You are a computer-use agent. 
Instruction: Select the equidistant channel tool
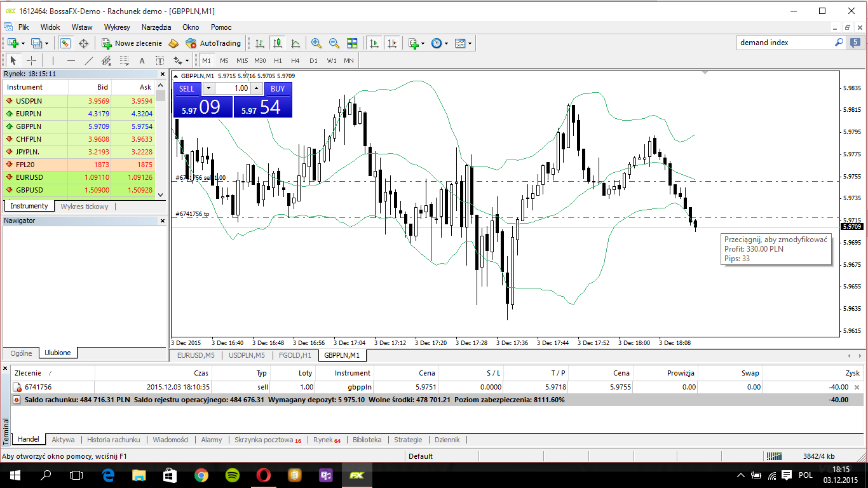tap(106, 60)
